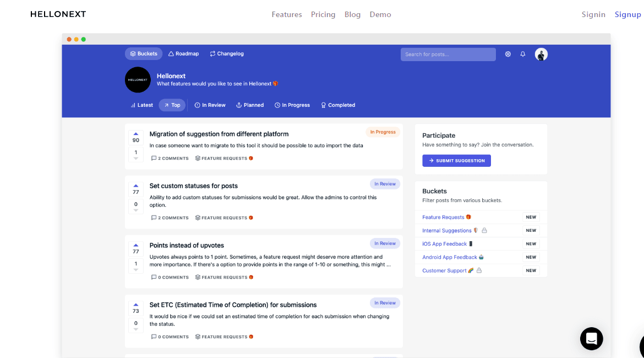Viewport: 644px width, 358px height.
Task: Click NEW button beside Feature Requests
Action: click(x=531, y=217)
